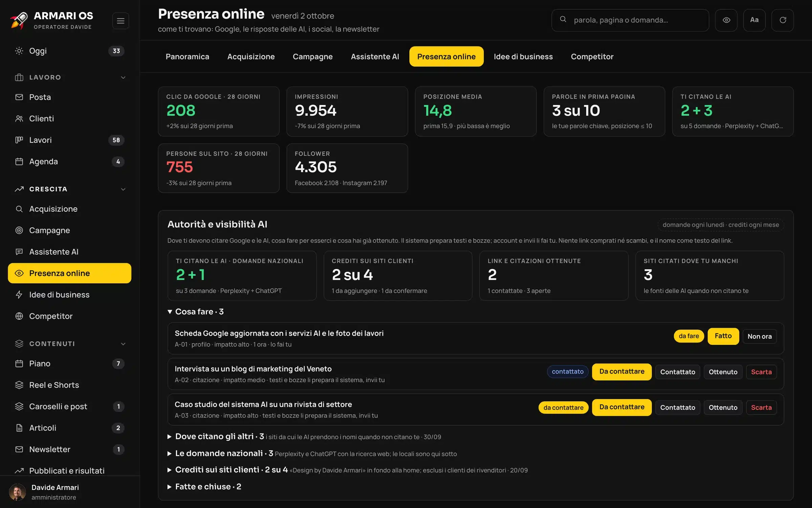This screenshot has height=508, width=812.
Task: Switch to the Panoramica tab
Action: click(x=187, y=57)
